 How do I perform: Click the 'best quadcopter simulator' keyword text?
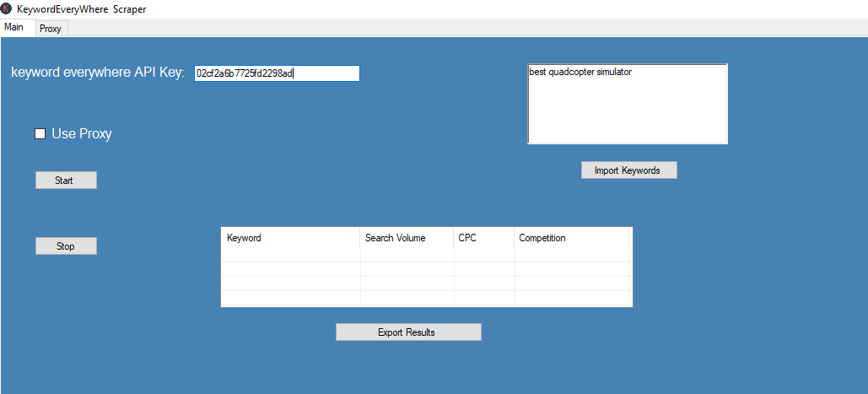pyautogui.click(x=580, y=72)
